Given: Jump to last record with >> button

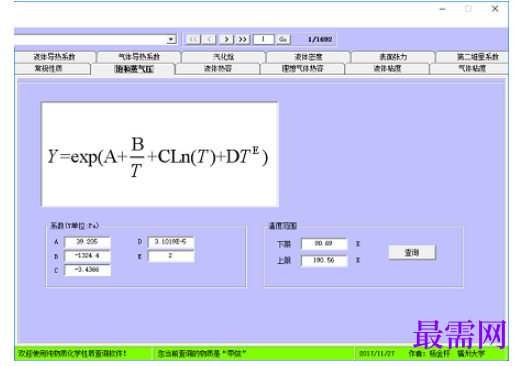Looking at the screenshot, I should [242, 39].
